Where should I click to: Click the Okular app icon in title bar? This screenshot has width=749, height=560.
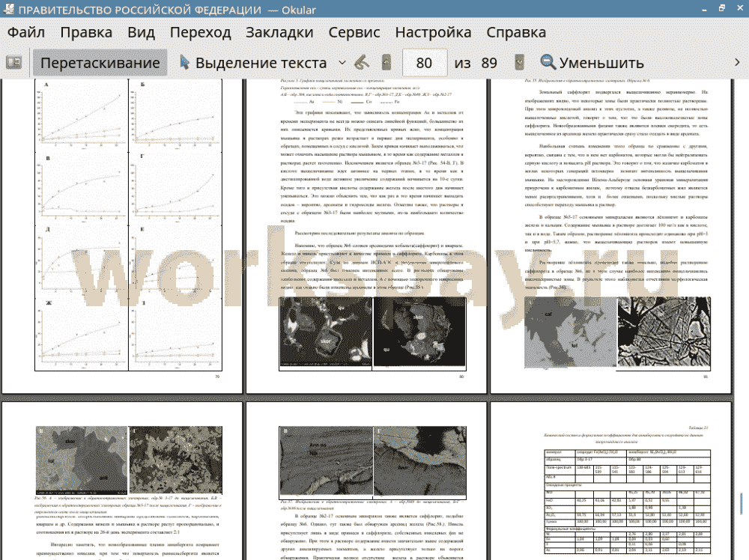[x=8, y=8]
